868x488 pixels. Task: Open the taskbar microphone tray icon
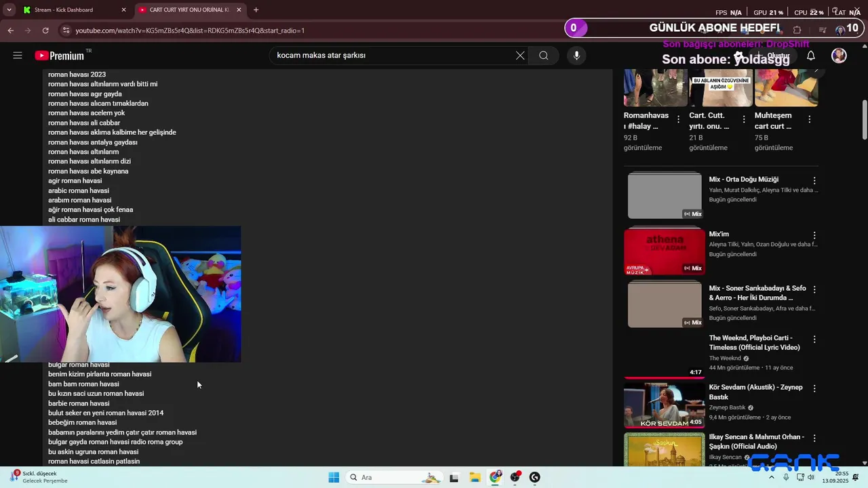(786, 477)
